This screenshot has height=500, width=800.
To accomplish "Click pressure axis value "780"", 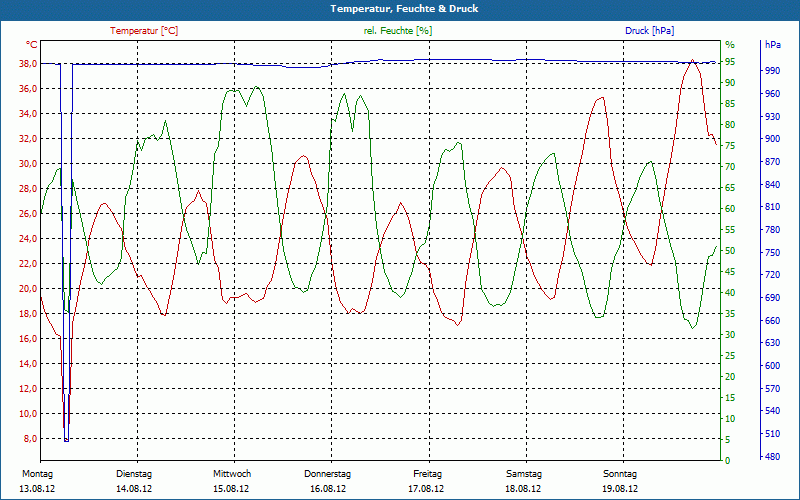I will pyautogui.click(x=772, y=230).
